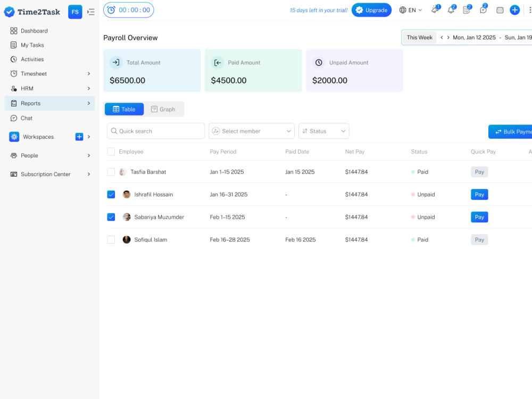Pay Ishrafil Hossain with Pay button

479,194
